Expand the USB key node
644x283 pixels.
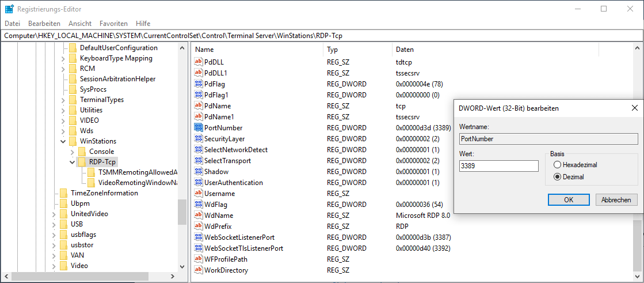[54, 224]
